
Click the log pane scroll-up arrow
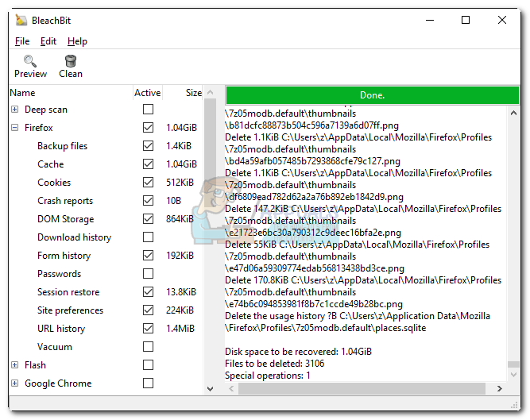513,113
